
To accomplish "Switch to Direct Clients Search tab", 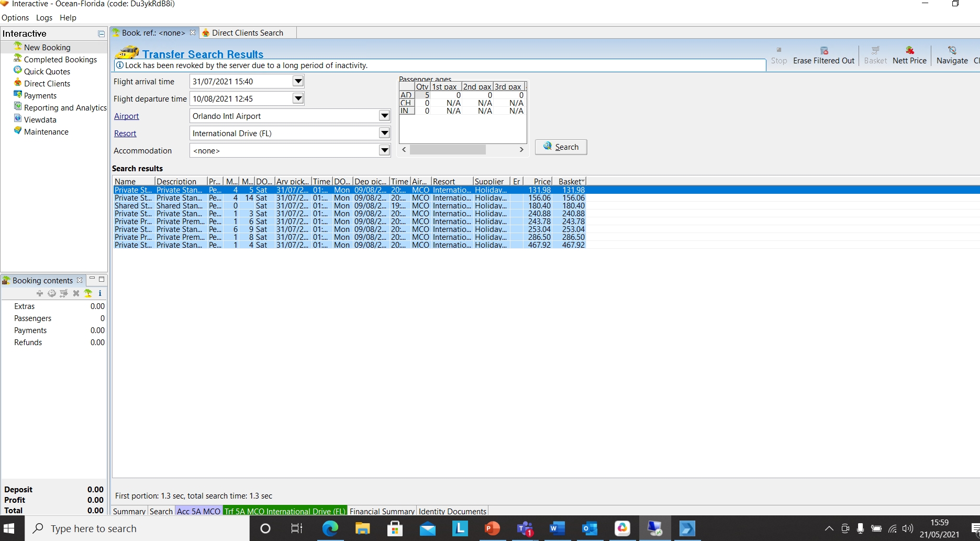I will point(247,33).
